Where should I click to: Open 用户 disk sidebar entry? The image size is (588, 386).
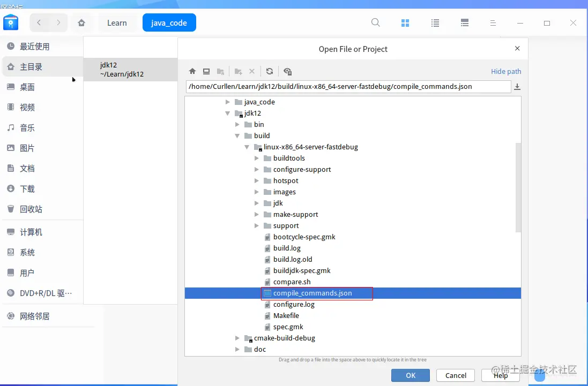coord(42,273)
